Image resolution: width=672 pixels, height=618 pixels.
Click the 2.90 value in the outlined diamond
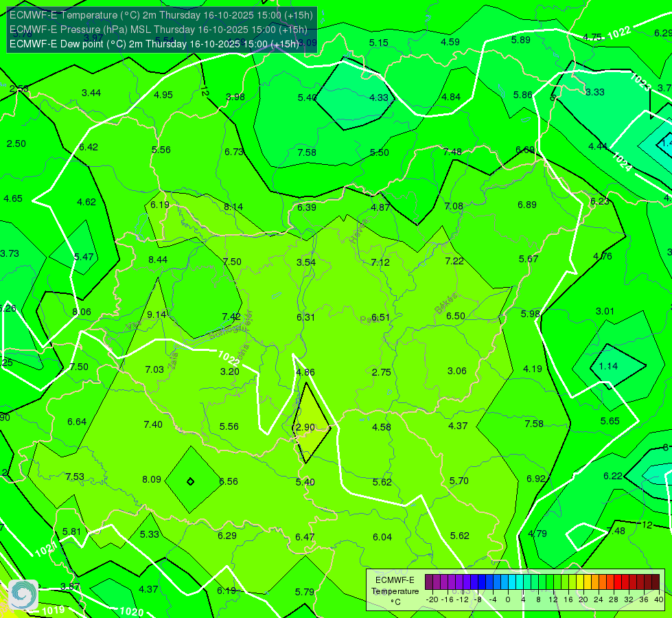point(305,427)
